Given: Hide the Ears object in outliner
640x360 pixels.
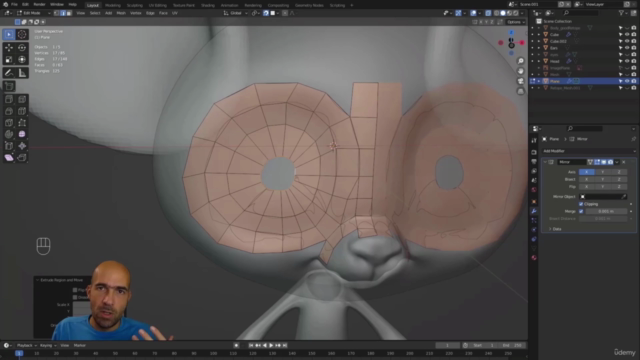Looking at the screenshot, I should (627, 48).
